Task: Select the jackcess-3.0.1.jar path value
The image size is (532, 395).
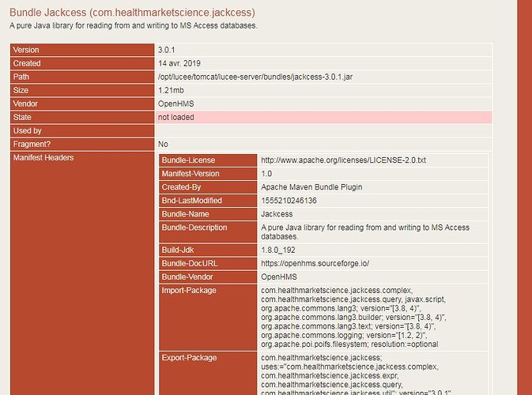Action: pos(255,77)
